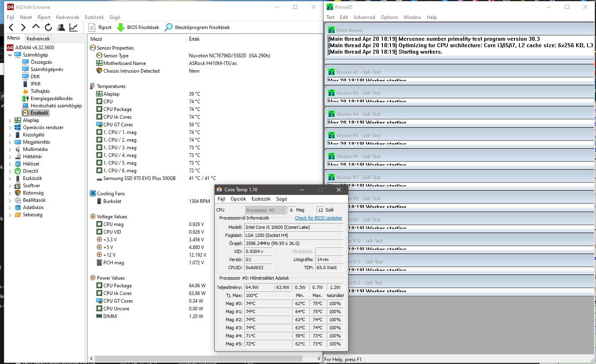Image resolution: width=596 pixels, height=364 pixels.
Task: Select IPMI in the tree
Action: tap(36, 84)
